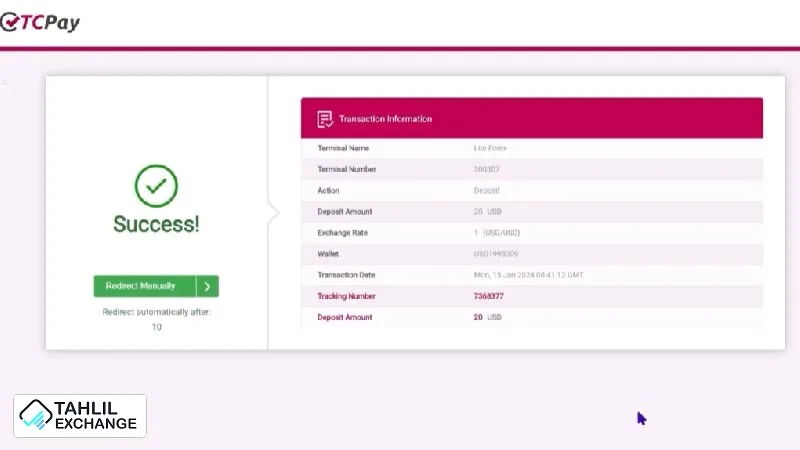Click the Terminal Number value

[488, 169]
